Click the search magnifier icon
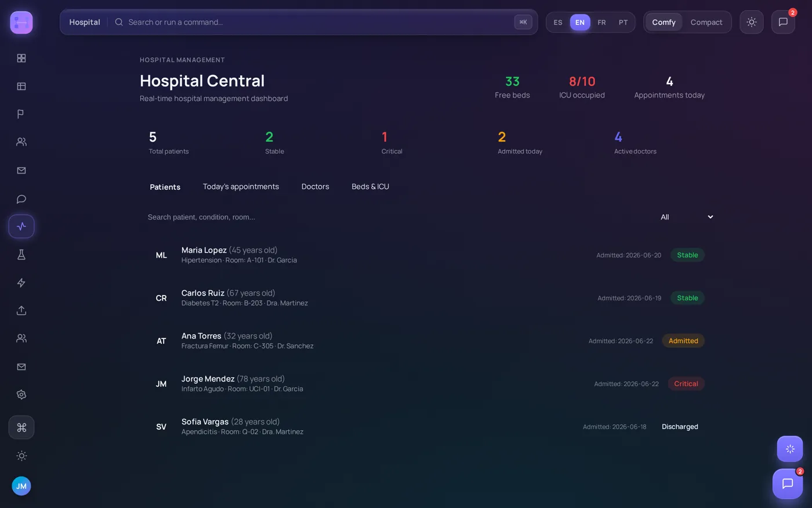The height and width of the screenshot is (508, 812). click(119, 22)
